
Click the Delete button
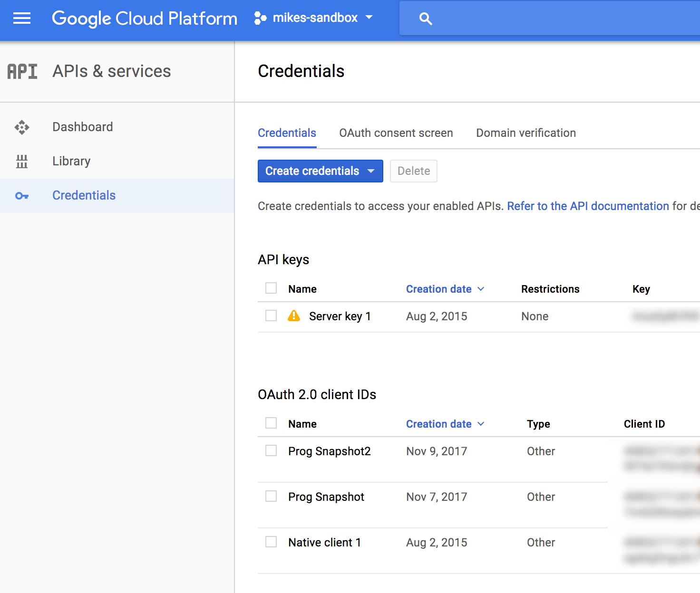click(414, 171)
